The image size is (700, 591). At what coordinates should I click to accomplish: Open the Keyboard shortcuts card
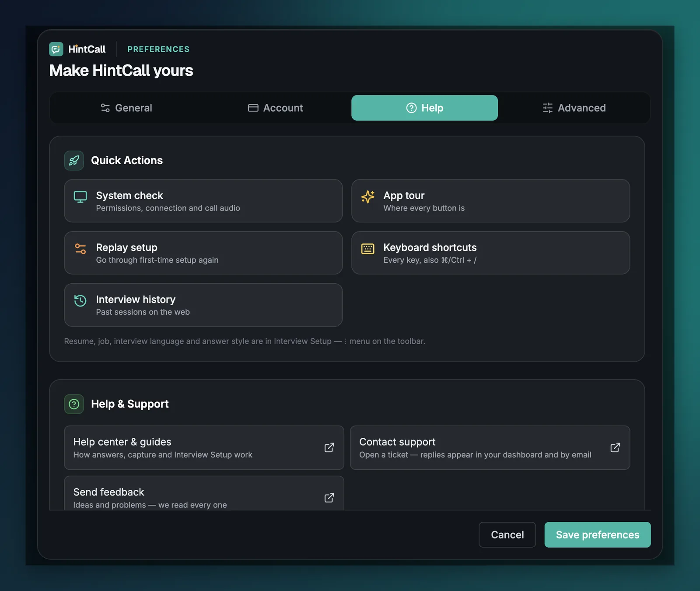tap(491, 253)
